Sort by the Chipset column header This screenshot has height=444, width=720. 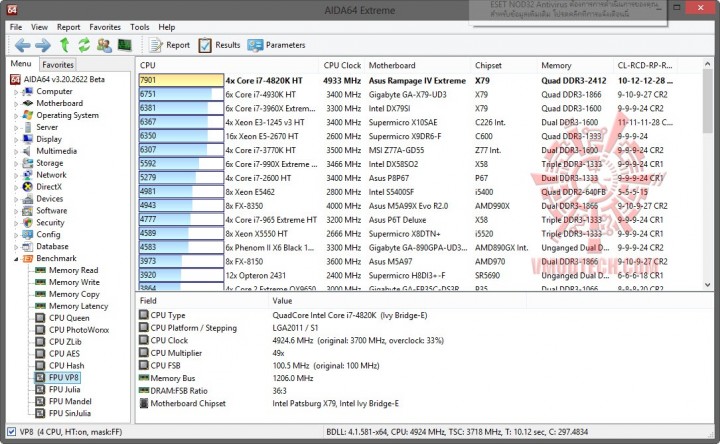[x=504, y=65]
